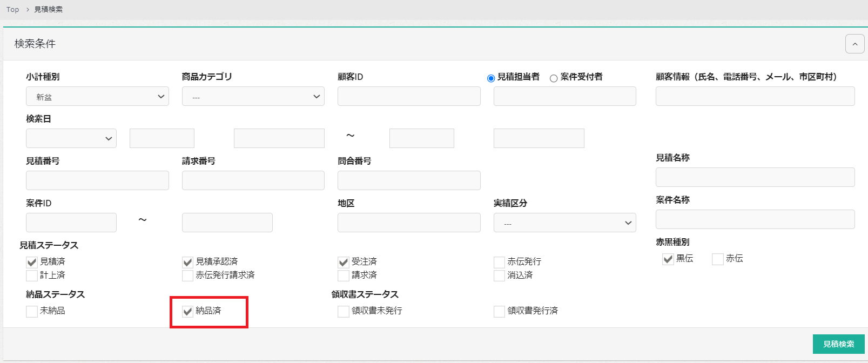The width and height of the screenshot is (868, 363).
Task: Tick the 赤伝 checkbox under 赤黒種別
Action: [717, 259]
